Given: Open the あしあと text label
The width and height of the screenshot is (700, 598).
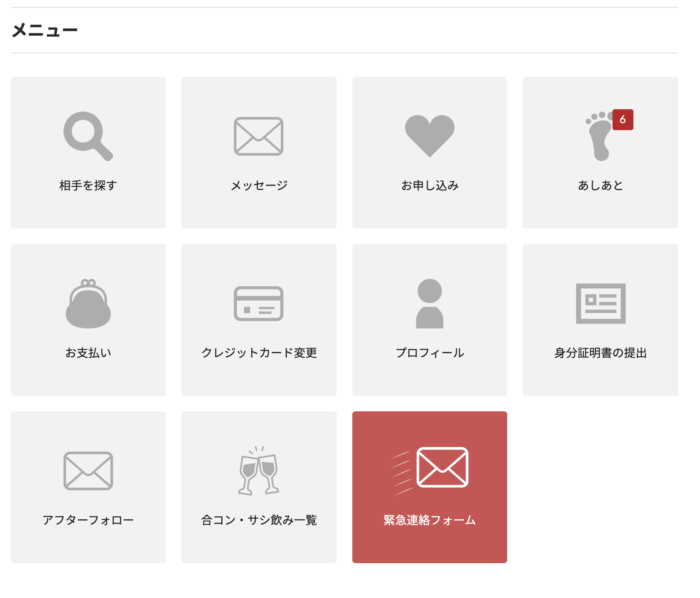Looking at the screenshot, I should coord(600,186).
